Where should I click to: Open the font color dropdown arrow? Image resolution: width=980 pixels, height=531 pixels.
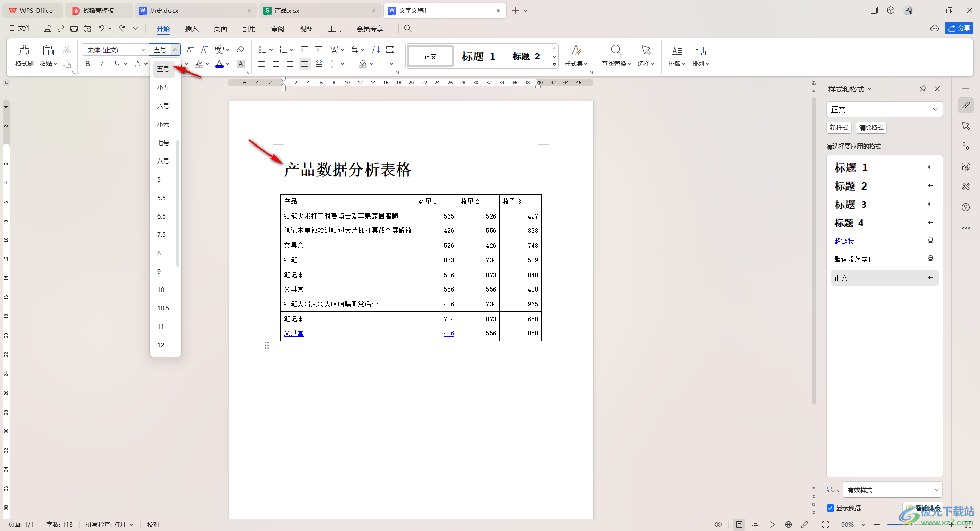(x=228, y=64)
